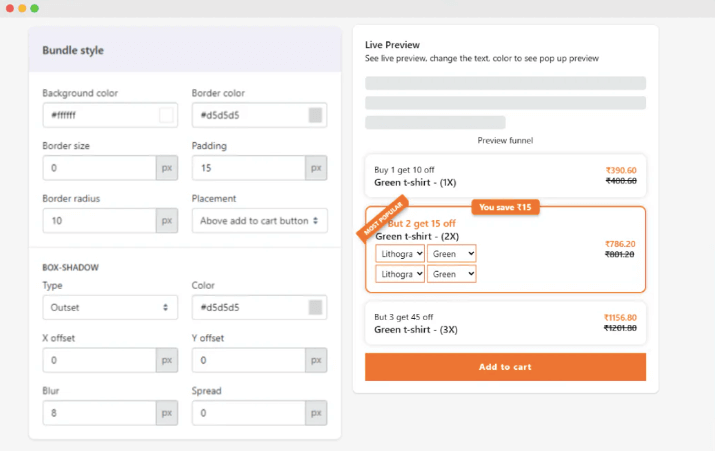Click the Border radius input
This screenshot has height=451, width=715.
click(98, 220)
